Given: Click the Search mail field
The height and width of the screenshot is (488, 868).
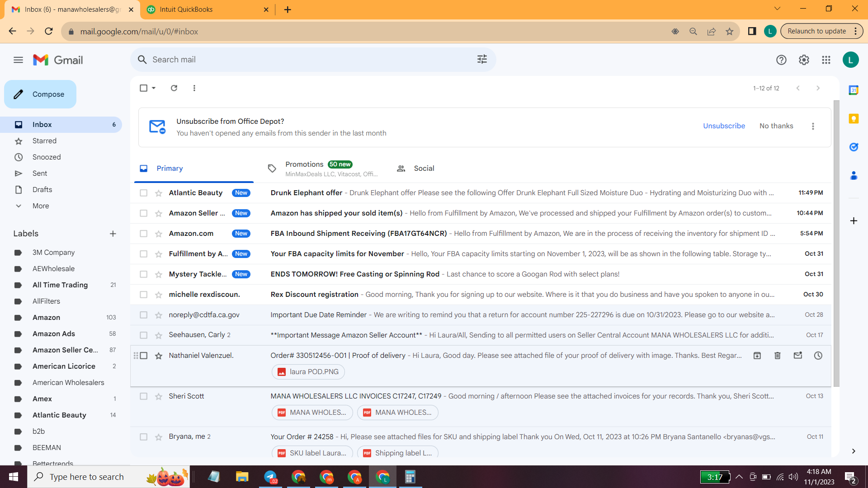Looking at the screenshot, I should tap(312, 60).
